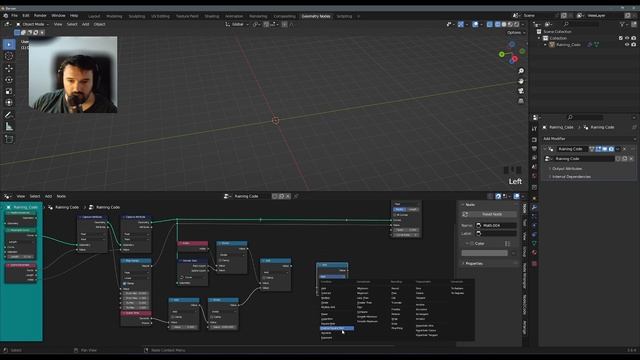The height and width of the screenshot is (360, 640).
Task: Open the Tool properties tab
Action: click(534, 129)
